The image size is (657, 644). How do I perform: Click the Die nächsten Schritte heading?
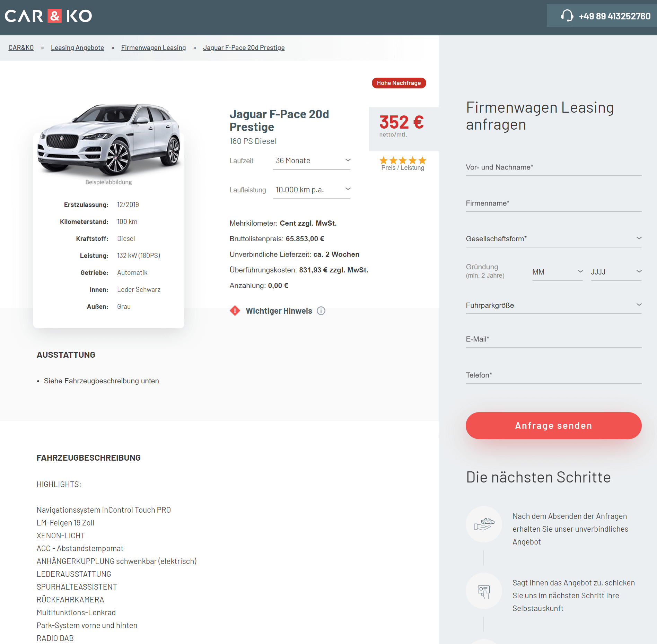coord(538,477)
